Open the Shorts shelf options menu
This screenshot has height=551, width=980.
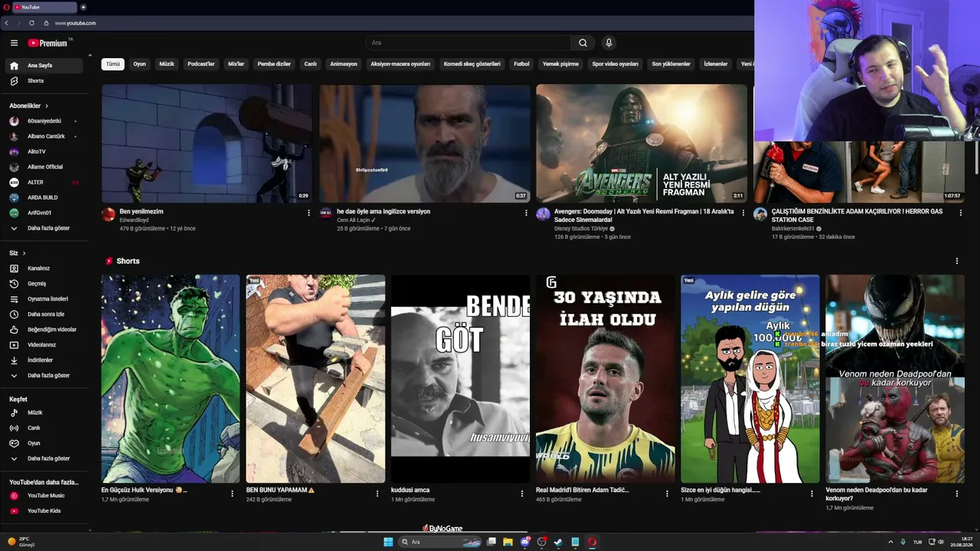tap(956, 261)
